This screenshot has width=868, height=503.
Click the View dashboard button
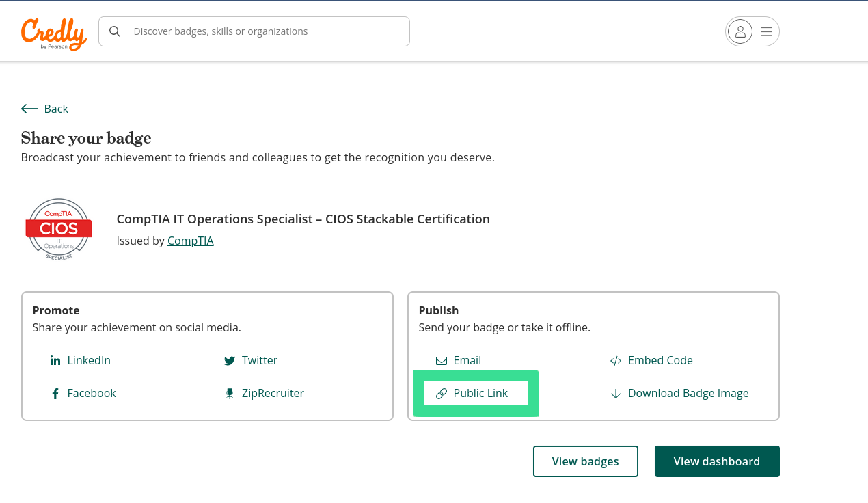click(x=717, y=461)
